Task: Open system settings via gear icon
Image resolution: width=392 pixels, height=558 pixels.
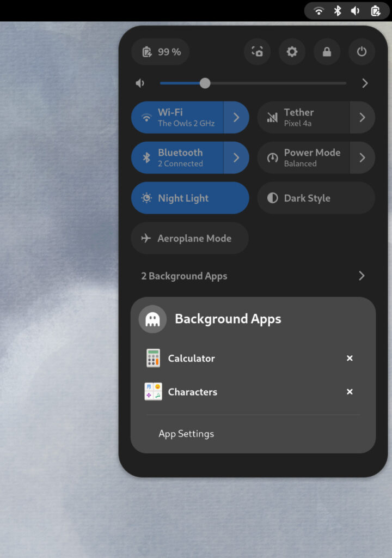Action: pos(292,52)
